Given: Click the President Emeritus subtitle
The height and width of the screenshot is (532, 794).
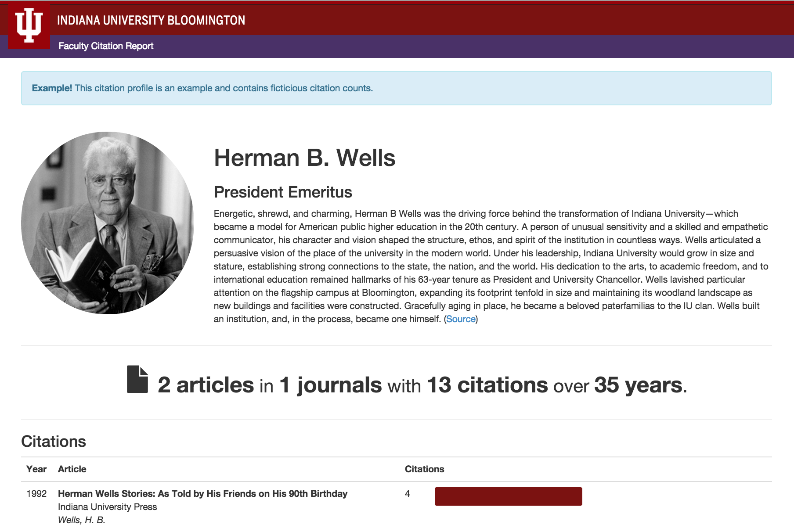Looking at the screenshot, I should 283,192.
